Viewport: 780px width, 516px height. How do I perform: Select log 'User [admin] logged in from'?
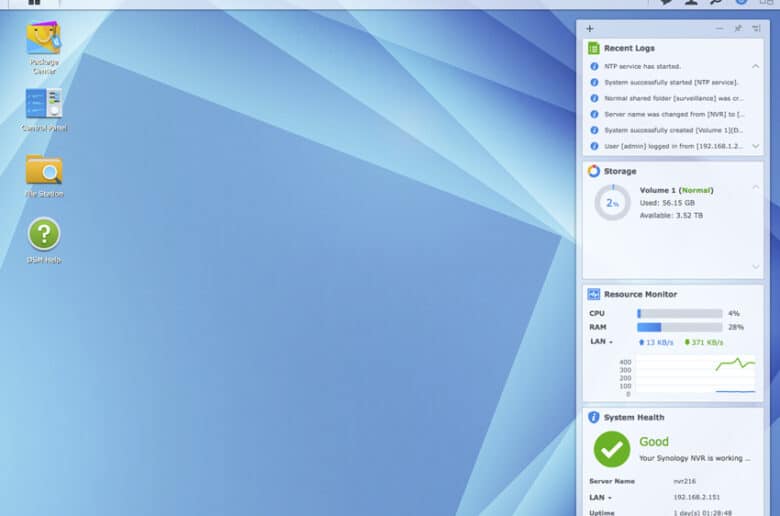click(x=674, y=146)
